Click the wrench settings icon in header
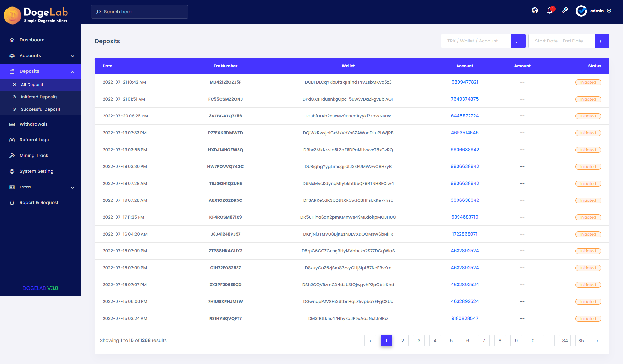Screen dimensions: 623x364 (x=565, y=11)
